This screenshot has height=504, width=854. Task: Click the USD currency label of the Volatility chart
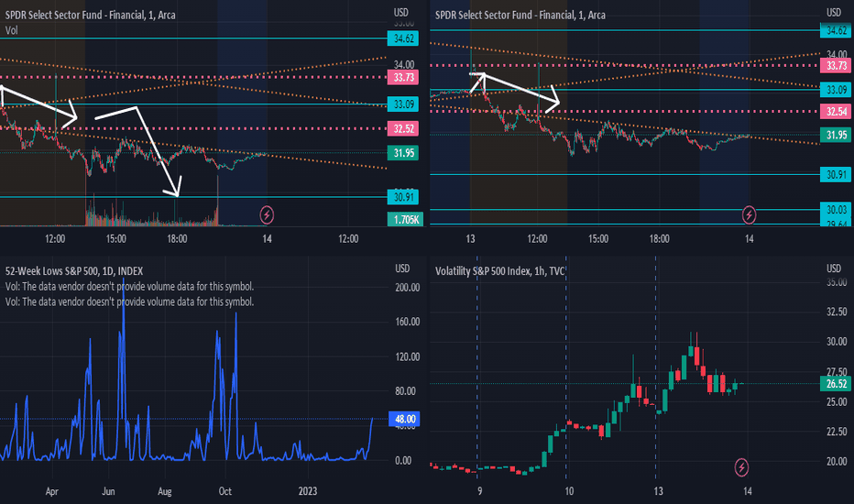pyautogui.click(x=834, y=268)
